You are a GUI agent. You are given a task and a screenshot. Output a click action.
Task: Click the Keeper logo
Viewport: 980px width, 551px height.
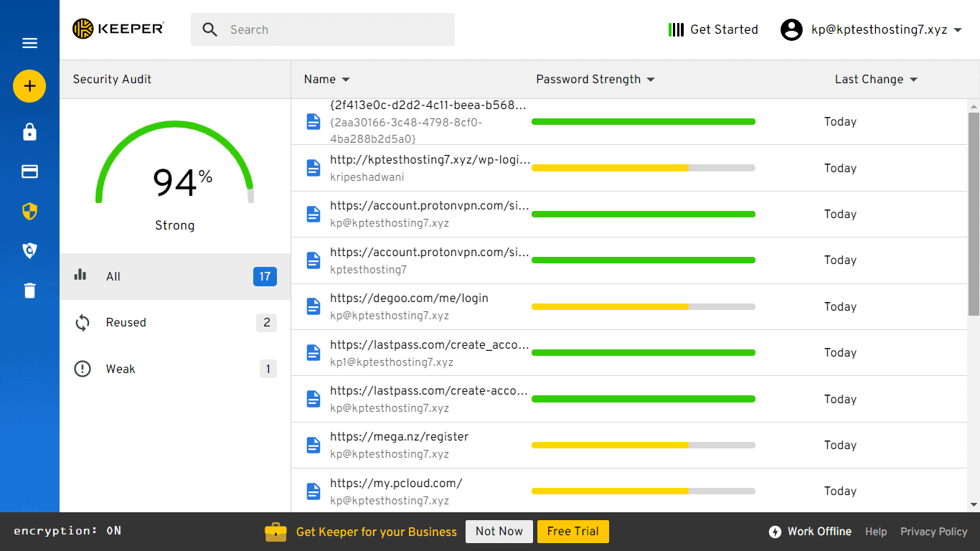tap(118, 29)
